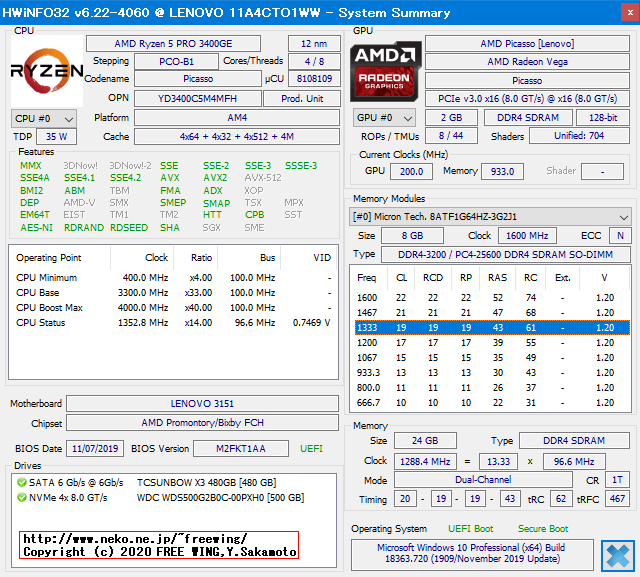Click the Operating Point column header
640x577 pixels.
click(x=60, y=258)
